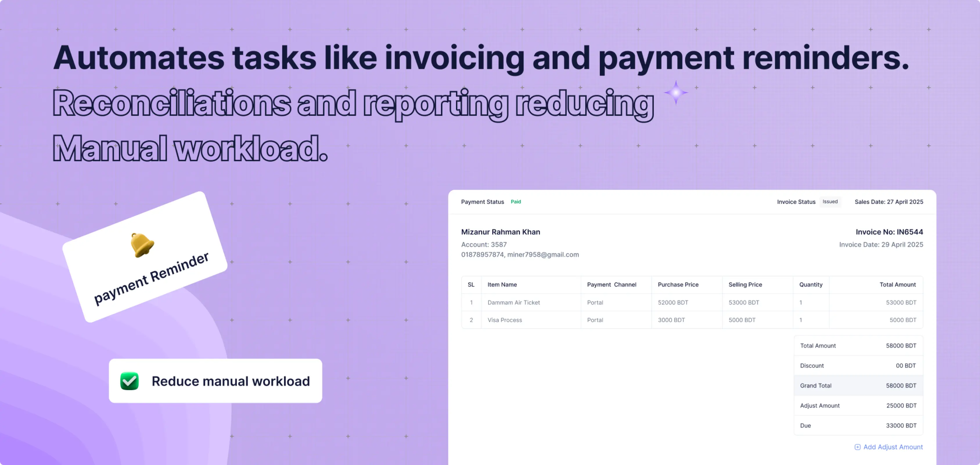980x465 pixels.
Task: Click total amount of Visa Process row
Action: (x=903, y=320)
